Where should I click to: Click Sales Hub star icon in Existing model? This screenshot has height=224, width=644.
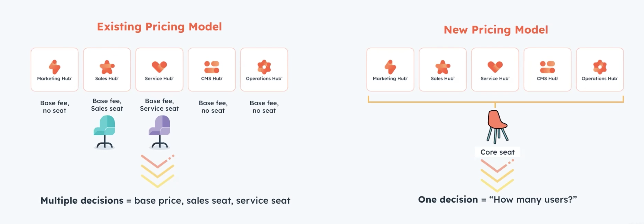[107, 67]
